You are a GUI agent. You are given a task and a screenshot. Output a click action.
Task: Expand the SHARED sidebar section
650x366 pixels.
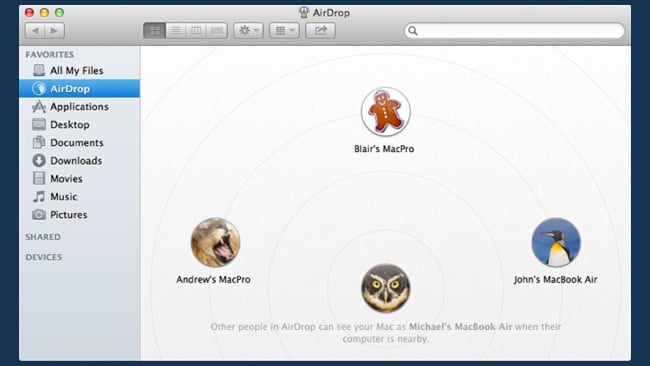(43, 237)
